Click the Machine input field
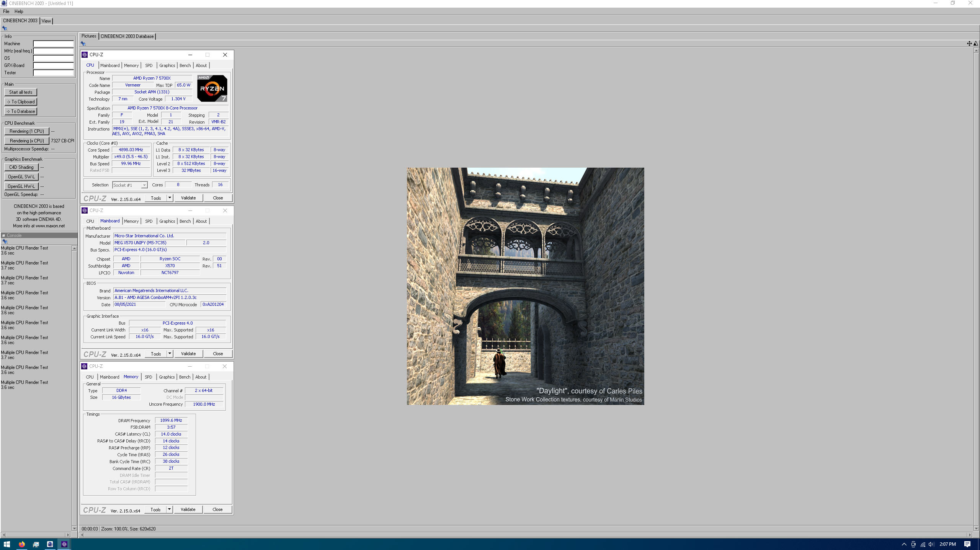Screen dimensions: 980x550 point(54,44)
